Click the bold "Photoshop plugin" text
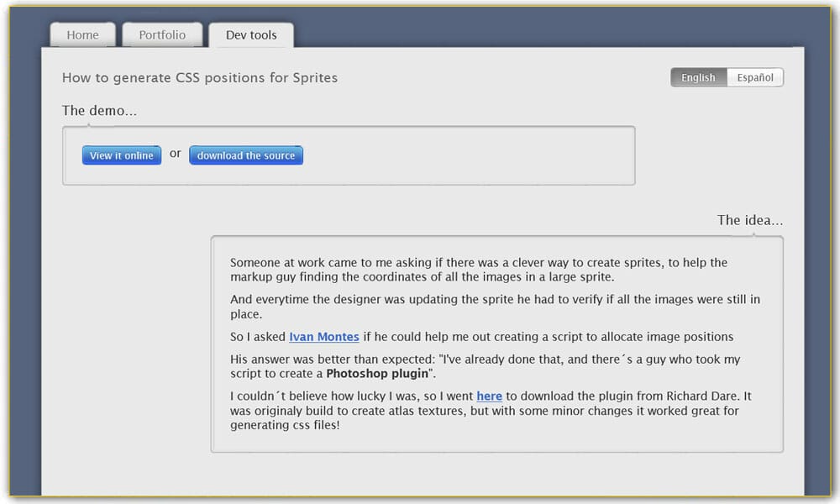840x504 pixels. point(377,373)
